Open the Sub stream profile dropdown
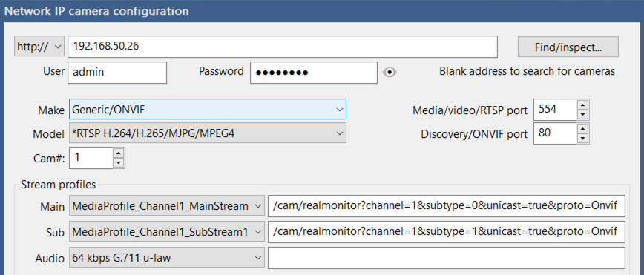This screenshot has width=644, height=275. (x=167, y=232)
